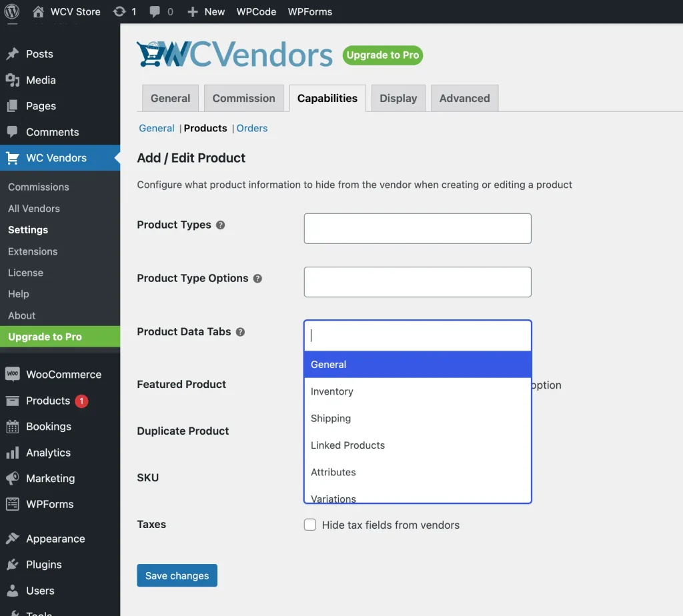Click the Appearance brush icon

13,539
